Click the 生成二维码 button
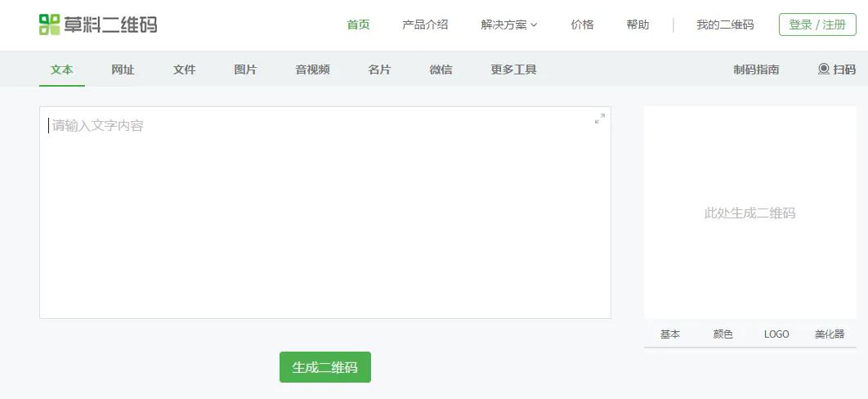 click(325, 367)
